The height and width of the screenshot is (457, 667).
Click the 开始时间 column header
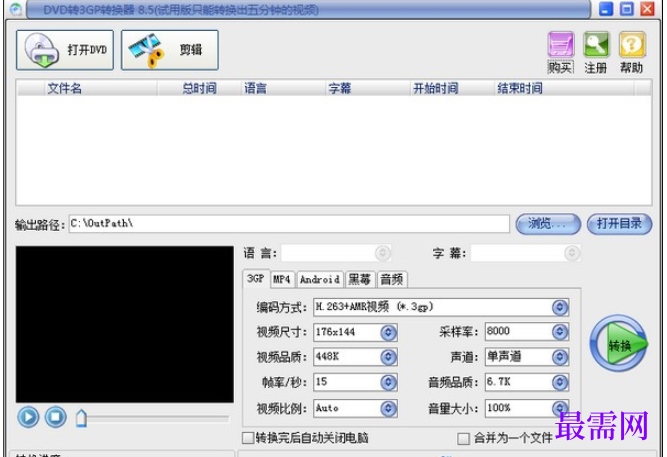(452, 89)
